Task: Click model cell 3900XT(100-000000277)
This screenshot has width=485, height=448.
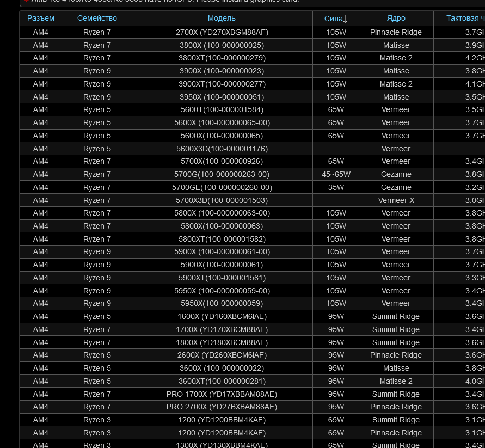Action: (222, 84)
